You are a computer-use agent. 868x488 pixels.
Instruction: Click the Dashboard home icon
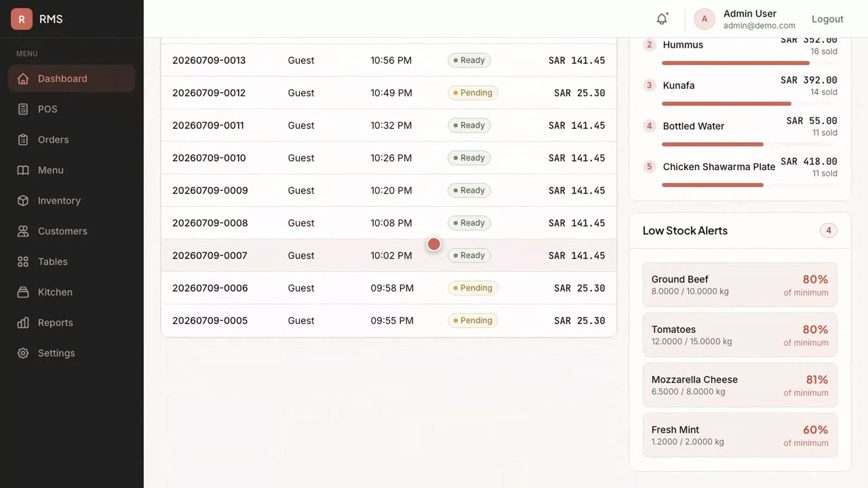click(x=23, y=79)
